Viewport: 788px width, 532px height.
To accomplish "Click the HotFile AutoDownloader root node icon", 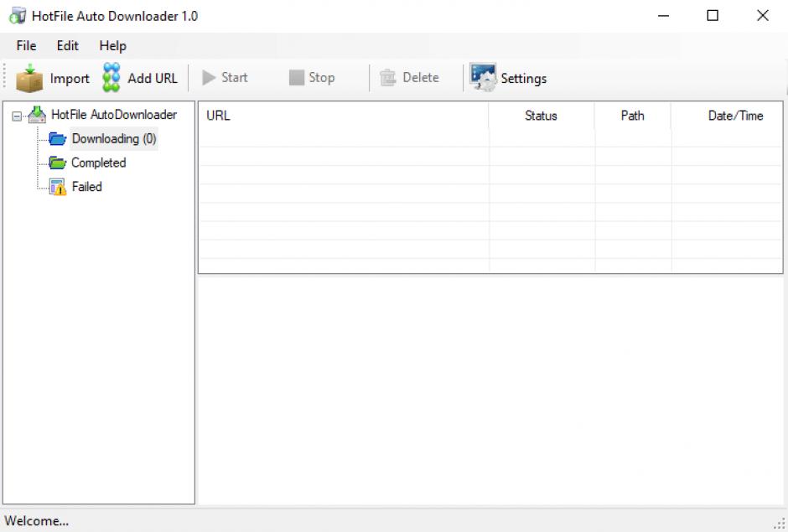I will (37, 115).
